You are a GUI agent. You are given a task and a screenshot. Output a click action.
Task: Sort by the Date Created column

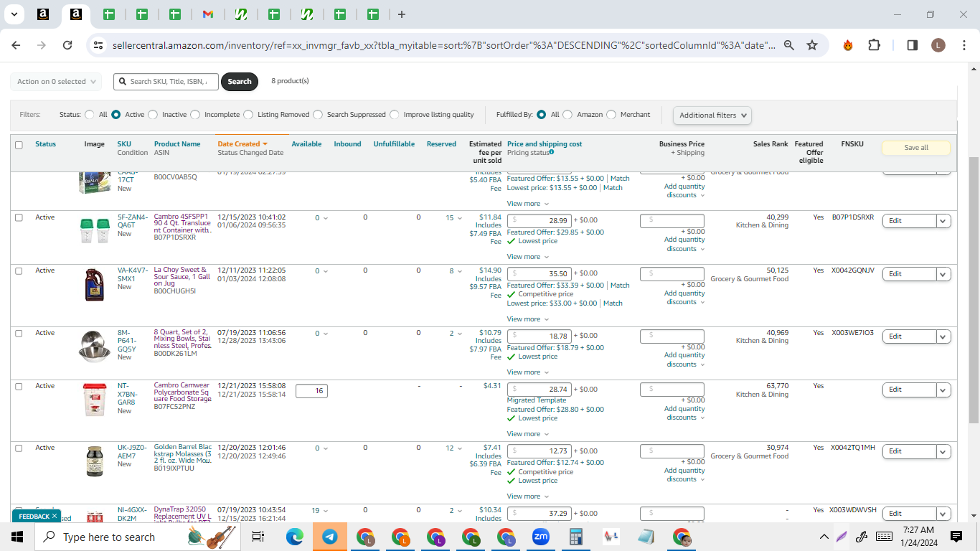click(x=242, y=144)
